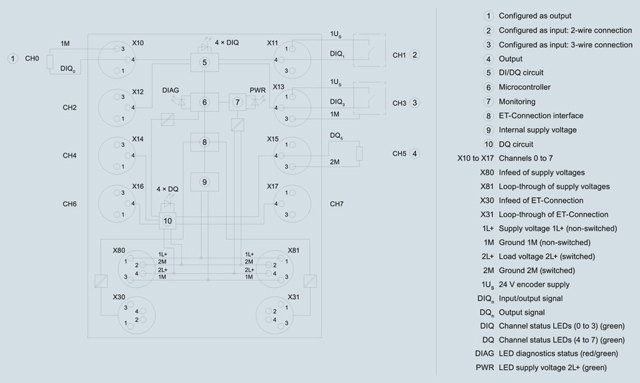Click the CH6 channel label
The height and width of the screenshot is (383, 640).
(69, 204)
